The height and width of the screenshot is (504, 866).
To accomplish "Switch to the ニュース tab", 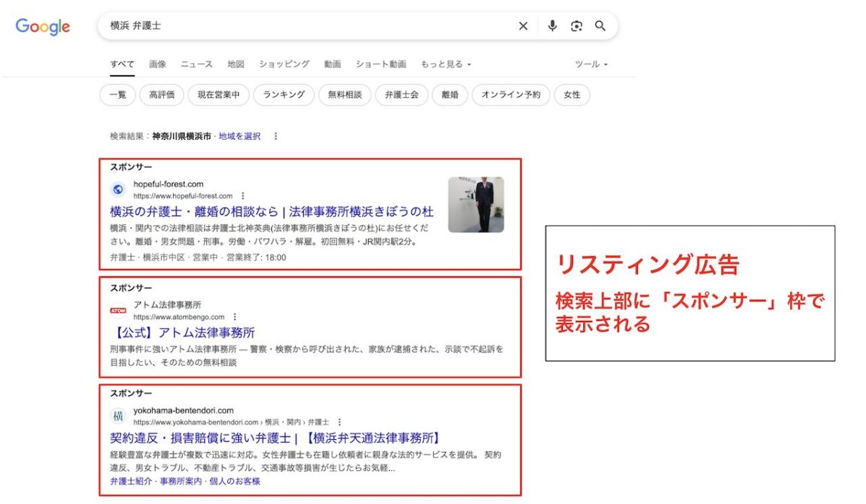I will [196, 64].
